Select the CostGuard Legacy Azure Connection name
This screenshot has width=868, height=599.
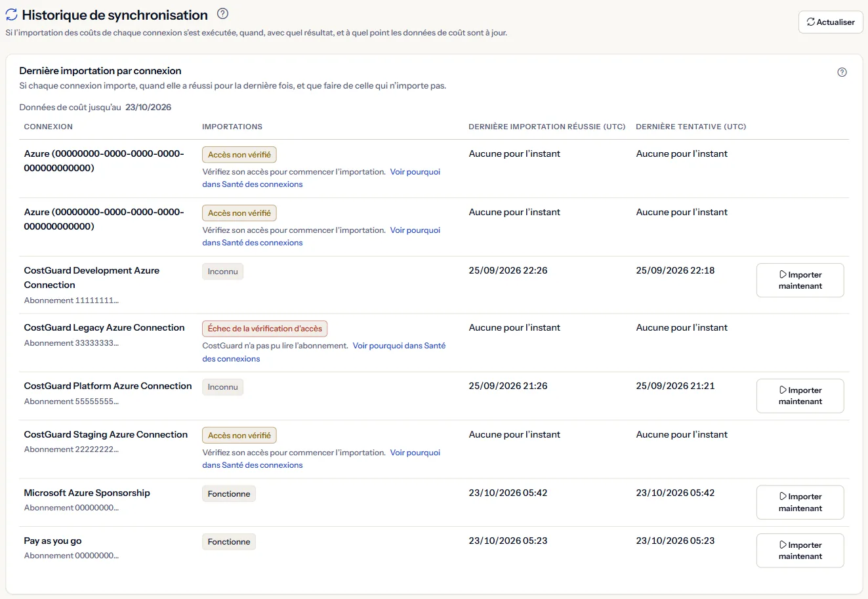pyautogui.click(x=104, y=327)
